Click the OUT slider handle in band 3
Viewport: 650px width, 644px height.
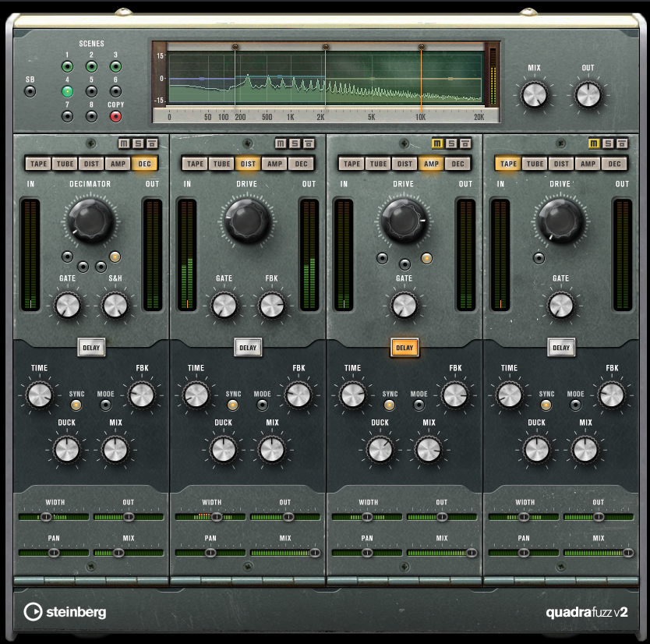(442, 517)
